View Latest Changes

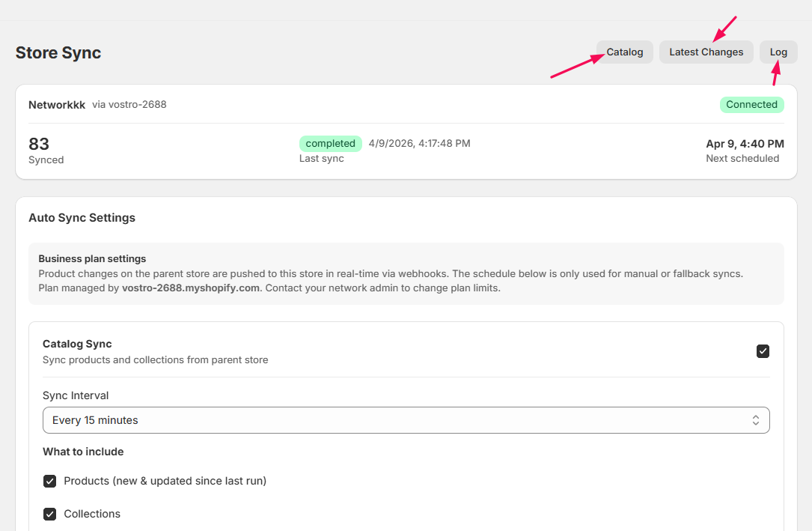pyautogui.click(x=706, y=52)
